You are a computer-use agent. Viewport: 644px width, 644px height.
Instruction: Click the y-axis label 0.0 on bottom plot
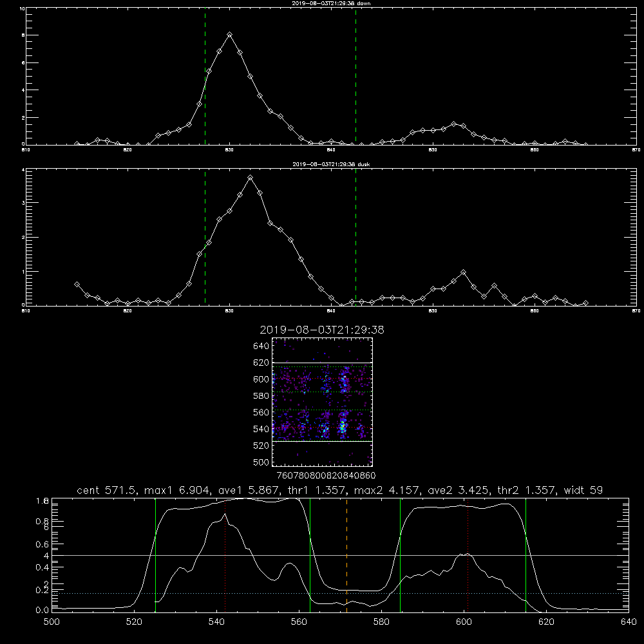click(x=43, y=610)
